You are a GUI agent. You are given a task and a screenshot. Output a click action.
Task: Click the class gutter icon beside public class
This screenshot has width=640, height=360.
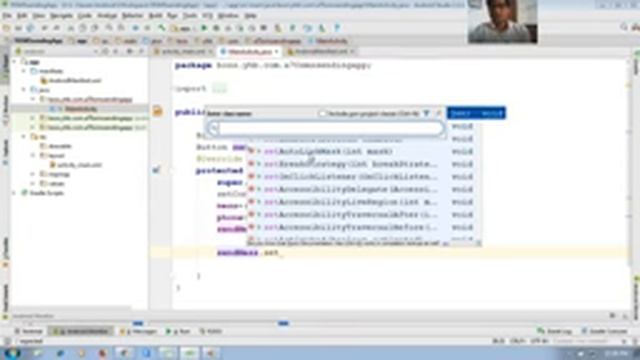tap(158, 111)
